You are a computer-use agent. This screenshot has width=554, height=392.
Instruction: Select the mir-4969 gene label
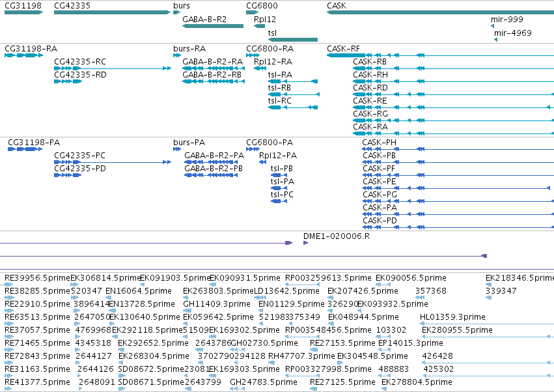pyautogui.click(x=513, y=33)
